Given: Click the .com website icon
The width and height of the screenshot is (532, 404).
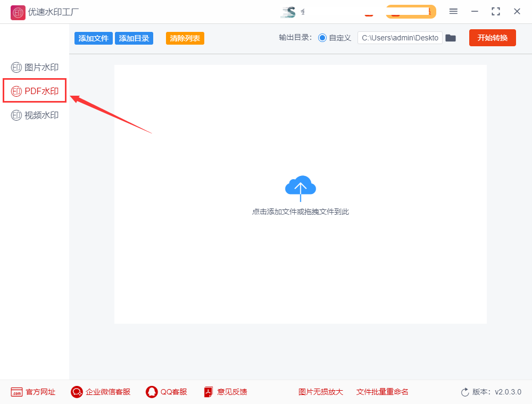Looking at the screenshot, I should point(16,392).
